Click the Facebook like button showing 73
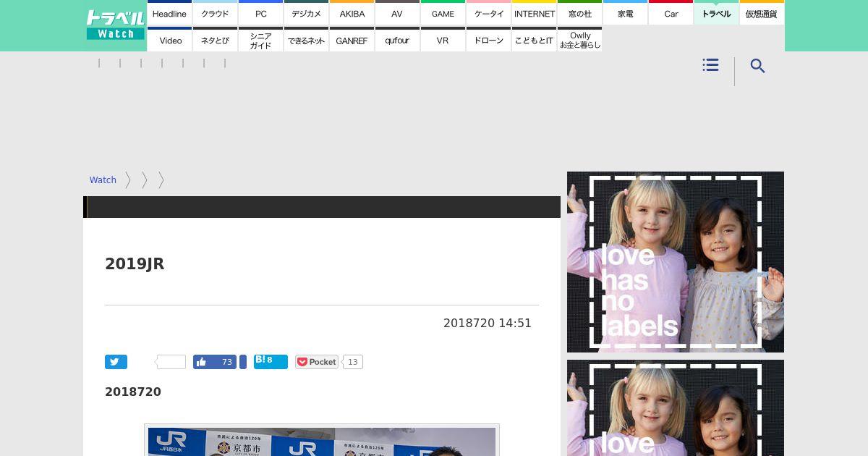This screenshot has width=868, height=456. coord(215,362)
